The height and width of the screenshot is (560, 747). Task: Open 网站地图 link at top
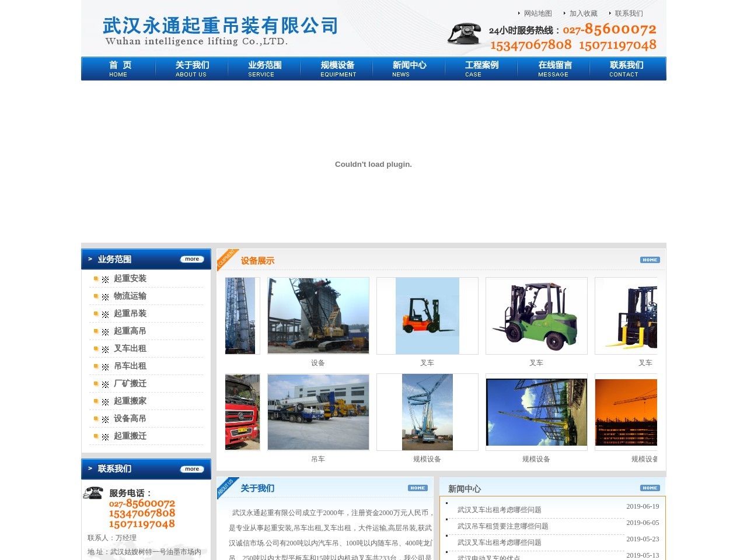pyautogui.click(x=537, y=13)
